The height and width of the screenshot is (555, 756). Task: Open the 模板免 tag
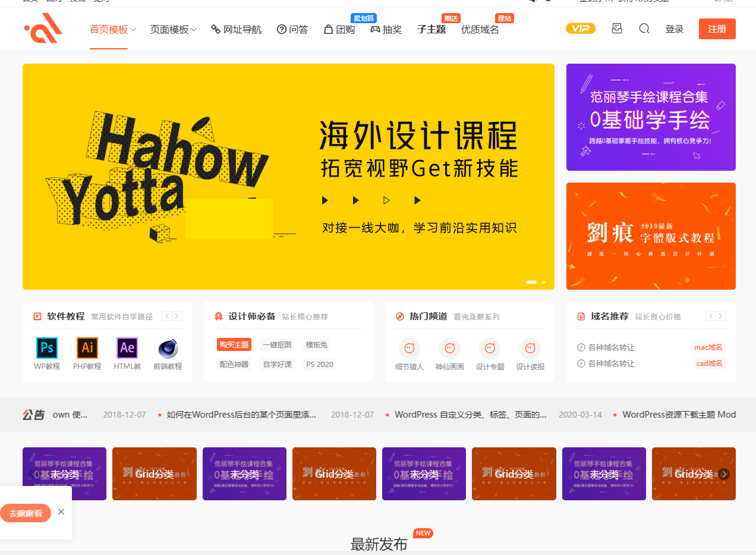click(x=317, y=345)
